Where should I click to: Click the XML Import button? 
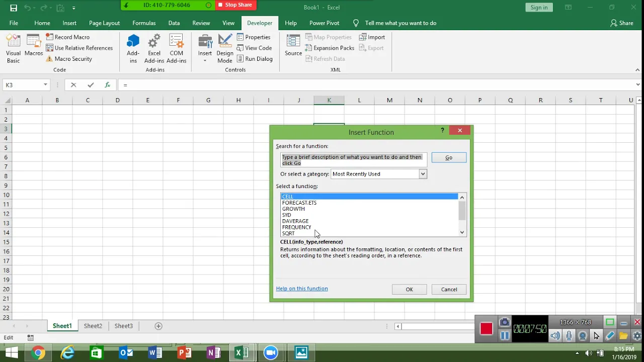[x=372, y=37]
